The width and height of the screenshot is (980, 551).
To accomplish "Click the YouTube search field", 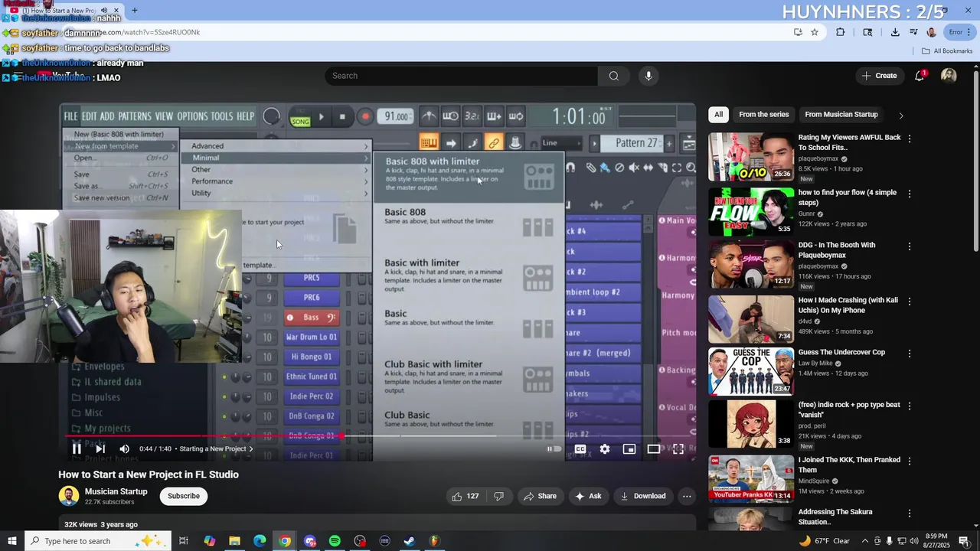I will coord(461,76).
